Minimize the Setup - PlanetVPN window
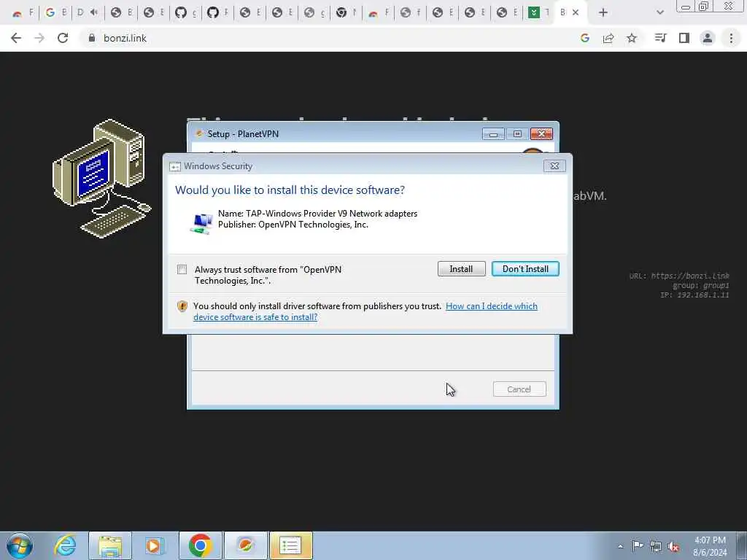 (493, 134)
